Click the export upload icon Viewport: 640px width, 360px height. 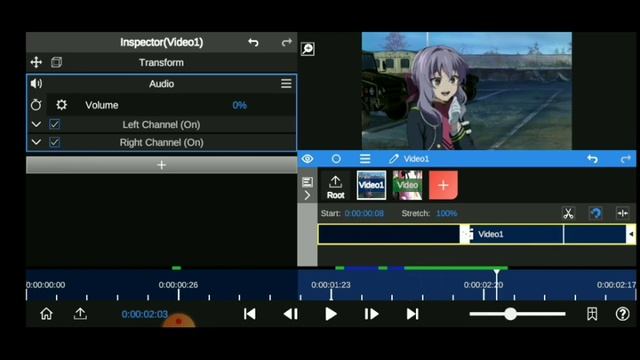point(80,314)
